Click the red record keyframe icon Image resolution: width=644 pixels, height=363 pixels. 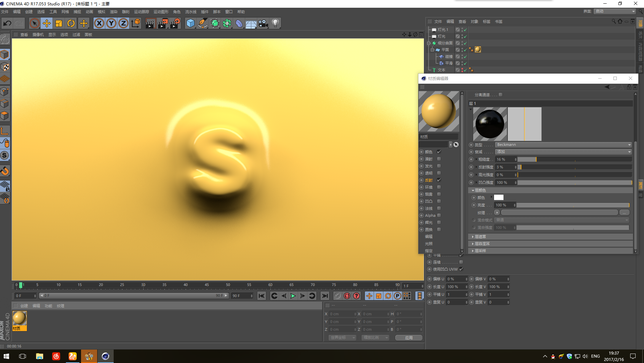pos(347,296)
